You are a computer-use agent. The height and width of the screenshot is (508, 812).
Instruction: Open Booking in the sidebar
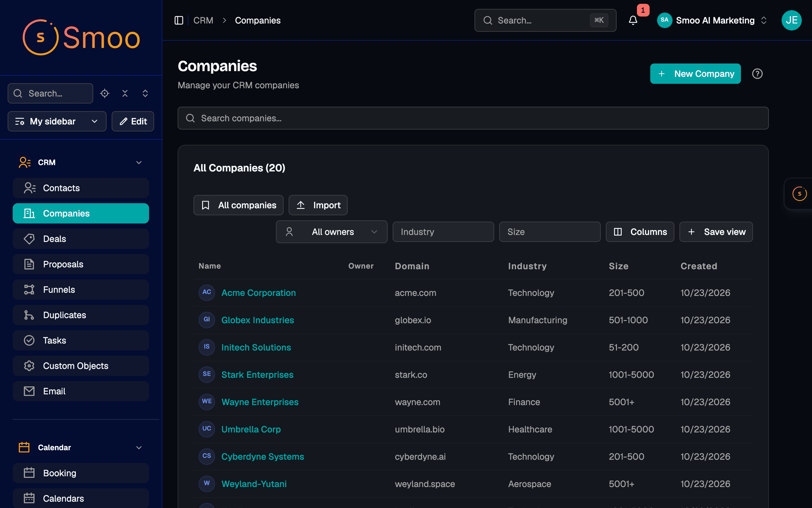tap(81, 473)
